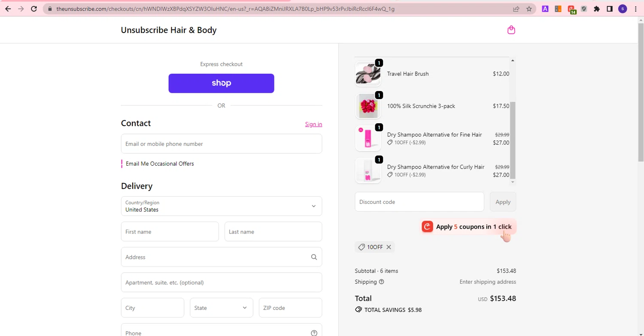The height and width of the screenshot is (336, 644).
Task: Click the 10OFF tag icon under Fine Hair item
Action: pyautogui.click(x=390, y=142)
